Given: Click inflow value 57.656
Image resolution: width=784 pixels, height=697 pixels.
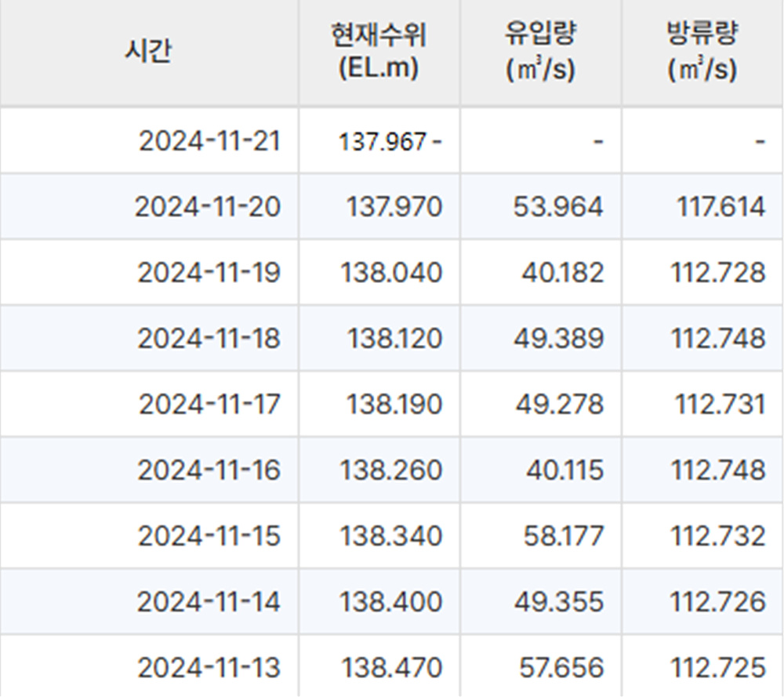Looking at the screenshot, I should [x=561, y=668].
